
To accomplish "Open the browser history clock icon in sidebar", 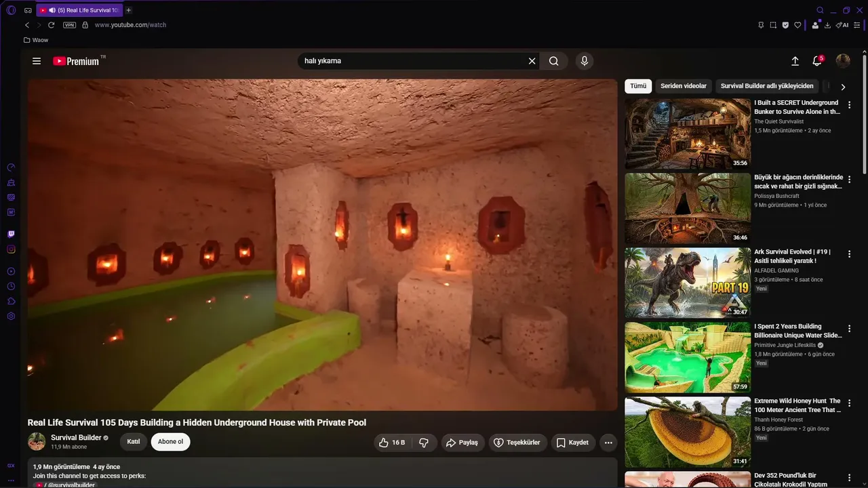I will [x=11, y=286].
